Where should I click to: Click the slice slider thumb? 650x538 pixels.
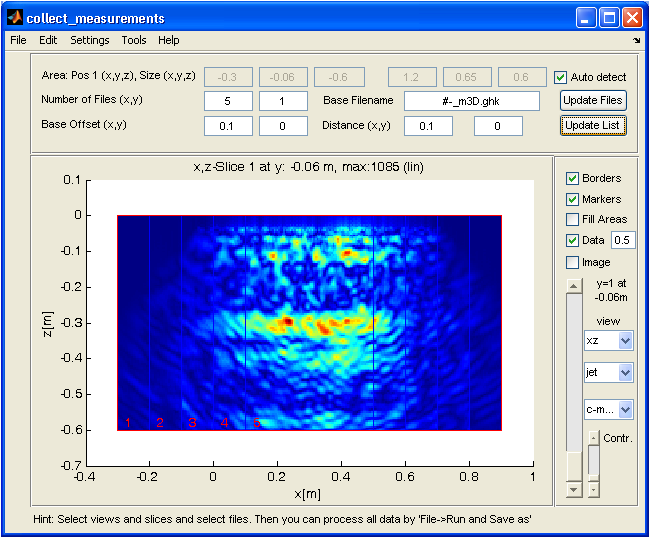coord(574,467)
